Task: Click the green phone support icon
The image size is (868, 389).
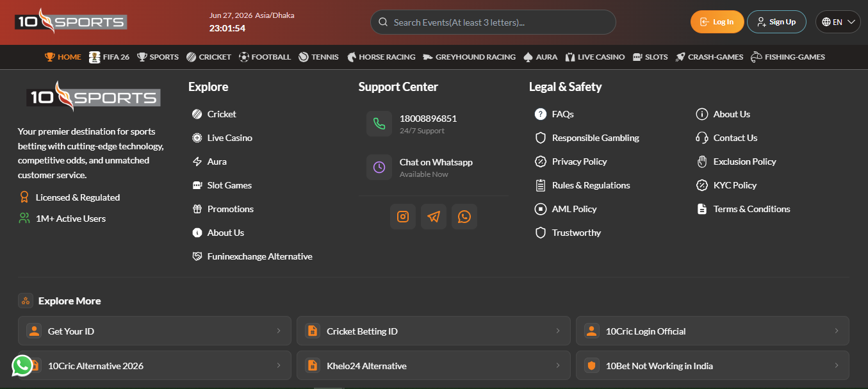Action: click(379, 124)
